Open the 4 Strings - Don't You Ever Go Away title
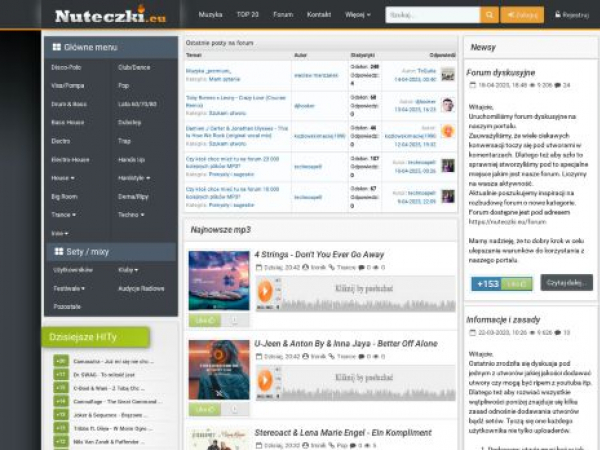Screen dimensions: 600x450 coord(319,254)
